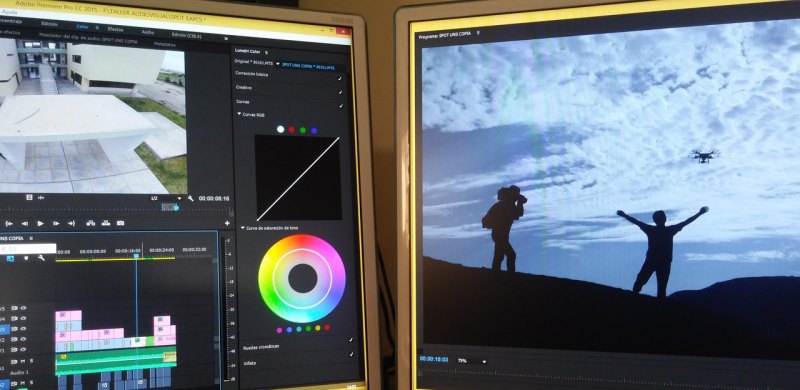Select the red channel curve swatch
The width and height of the screenshot is (800, 390).
292,130
